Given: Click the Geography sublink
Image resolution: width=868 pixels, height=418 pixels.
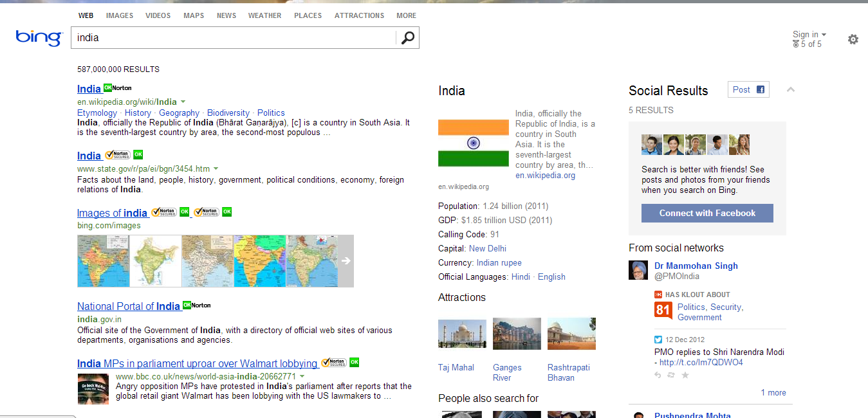Looking at the screenshot, I should click(179, 113).
